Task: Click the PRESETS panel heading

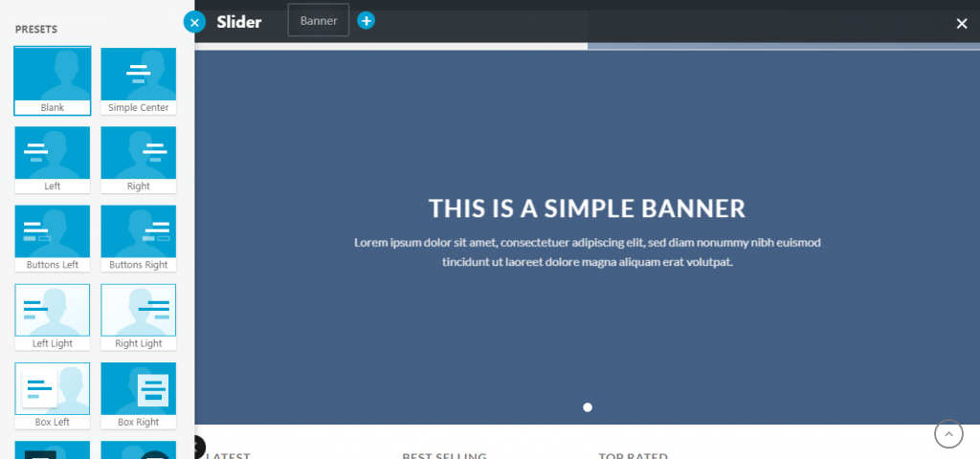Action: (36, 30)
